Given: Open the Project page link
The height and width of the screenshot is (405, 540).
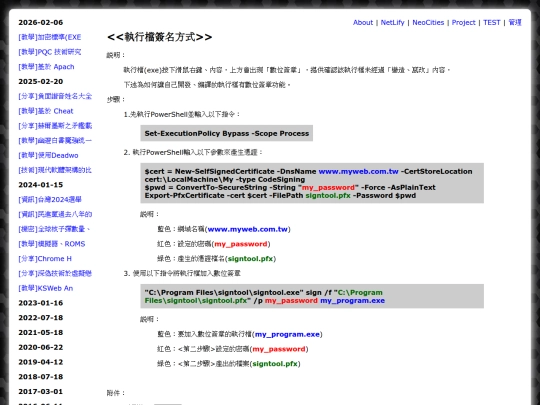Looking at the screenshot, I should (x=463, y=22).
